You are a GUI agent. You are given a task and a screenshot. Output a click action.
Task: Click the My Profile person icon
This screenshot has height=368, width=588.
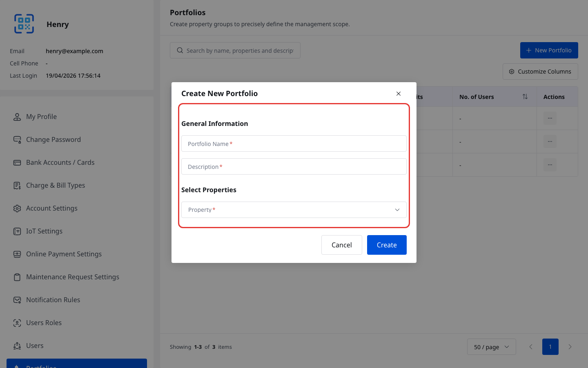click(17, 117)
